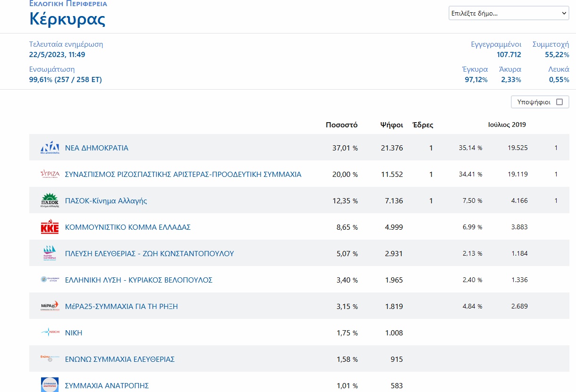The image size is (576, 392).
Task: Open the ΝΕΑ ΔΗΜΟΚΡΑΤΙΑ party link
Action: [x=96, y=148]
